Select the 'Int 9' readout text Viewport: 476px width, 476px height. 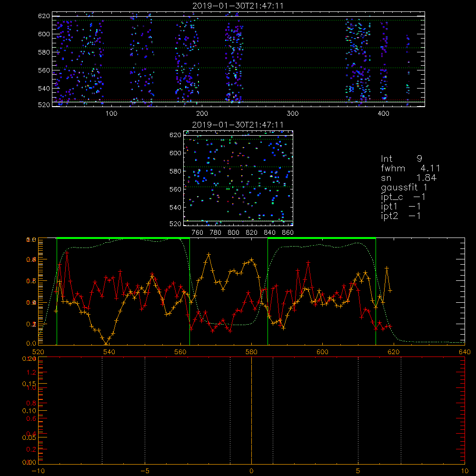tap(401, 159)
